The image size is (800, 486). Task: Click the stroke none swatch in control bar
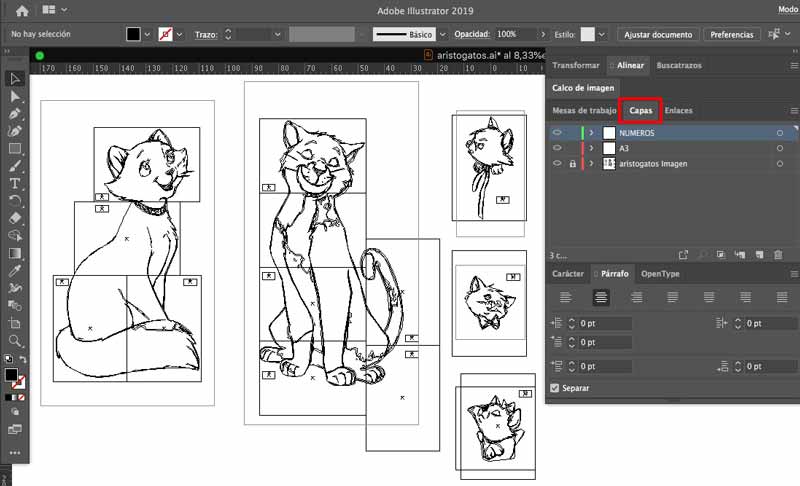point(165,34)
